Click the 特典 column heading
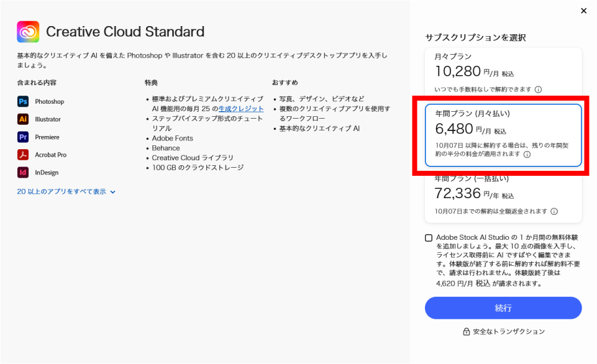This screenshot has width=597, height=364. (x=151, y=83)
